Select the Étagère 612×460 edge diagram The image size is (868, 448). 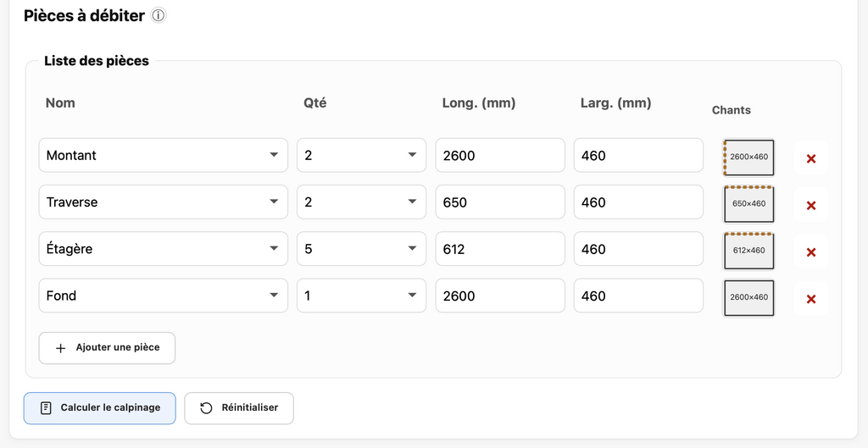pyautogui.click(x=748, y=250)
